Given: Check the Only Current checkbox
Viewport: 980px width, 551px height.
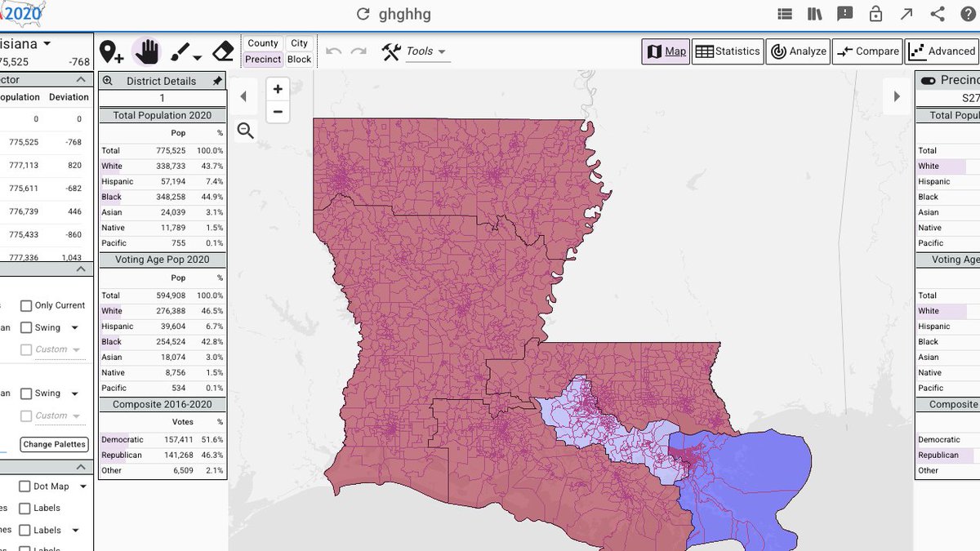Looking at the screenshot, I should [26, 305].
